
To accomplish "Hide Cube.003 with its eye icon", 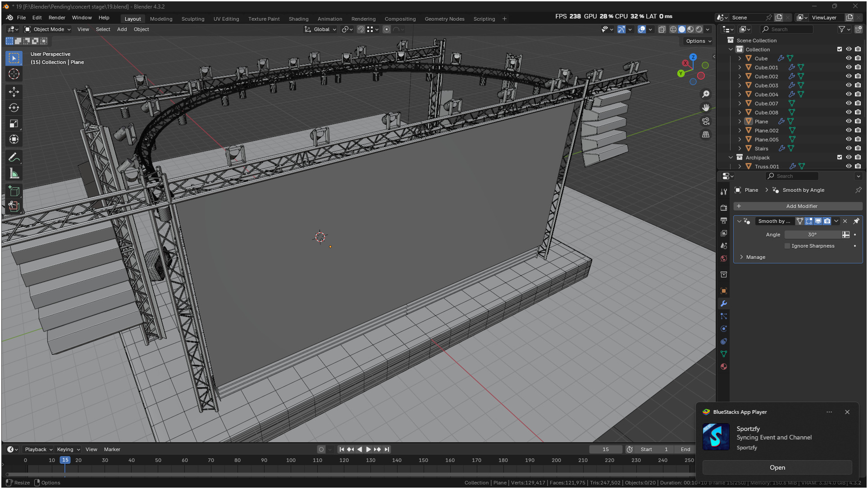I will pyautogui.click(x=849, y=85).
